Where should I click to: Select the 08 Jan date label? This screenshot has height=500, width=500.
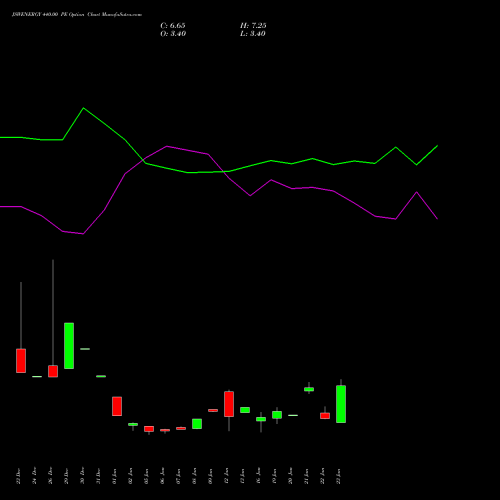[194, 476]
